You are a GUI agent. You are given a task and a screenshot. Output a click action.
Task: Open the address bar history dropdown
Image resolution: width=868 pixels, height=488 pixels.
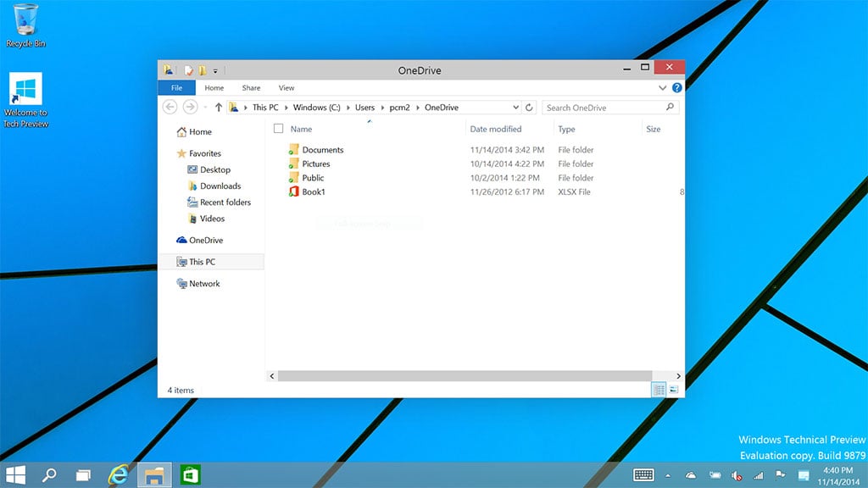516,108
